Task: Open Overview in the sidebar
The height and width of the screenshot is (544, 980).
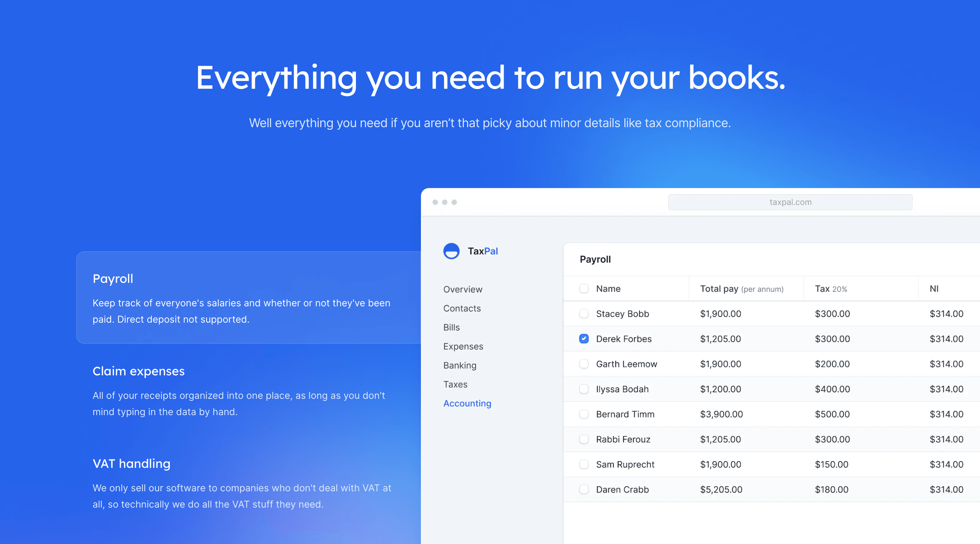Action: 463,289
